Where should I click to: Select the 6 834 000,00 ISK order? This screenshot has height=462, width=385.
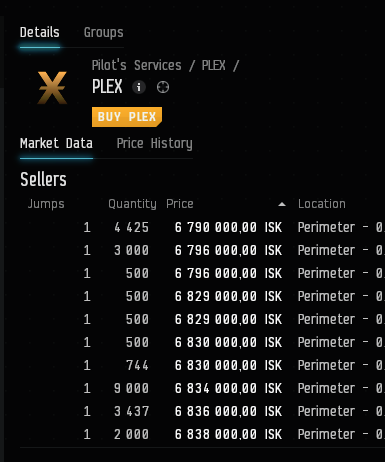202,388
